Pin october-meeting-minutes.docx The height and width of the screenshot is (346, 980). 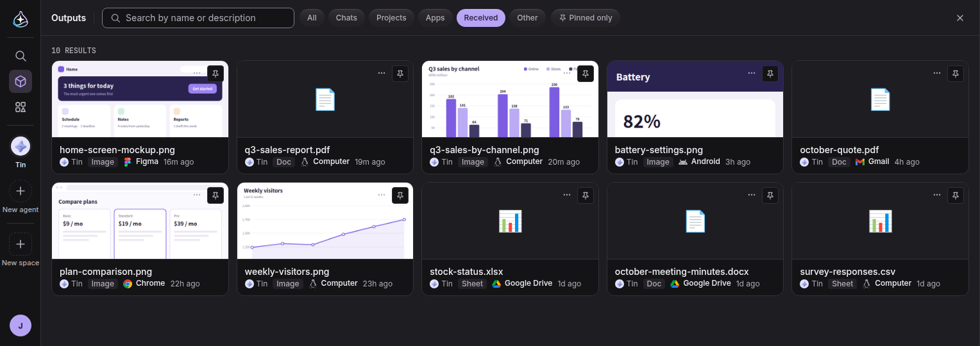coord(770,195)
